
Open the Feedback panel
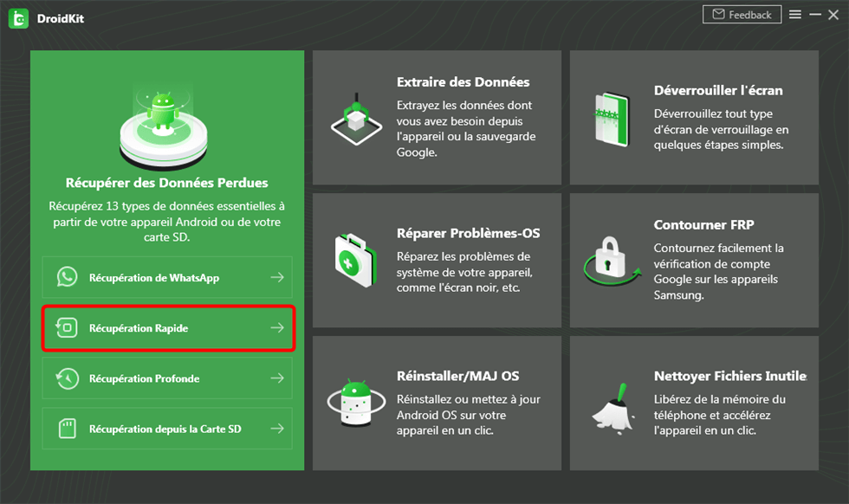(742, 14)
